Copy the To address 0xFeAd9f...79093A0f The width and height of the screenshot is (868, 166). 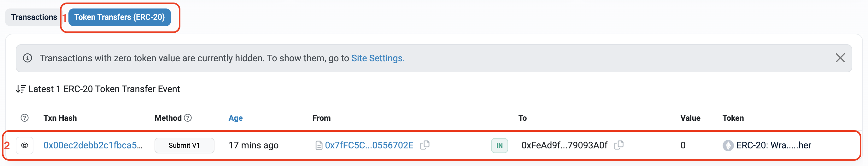click(619, 145)
